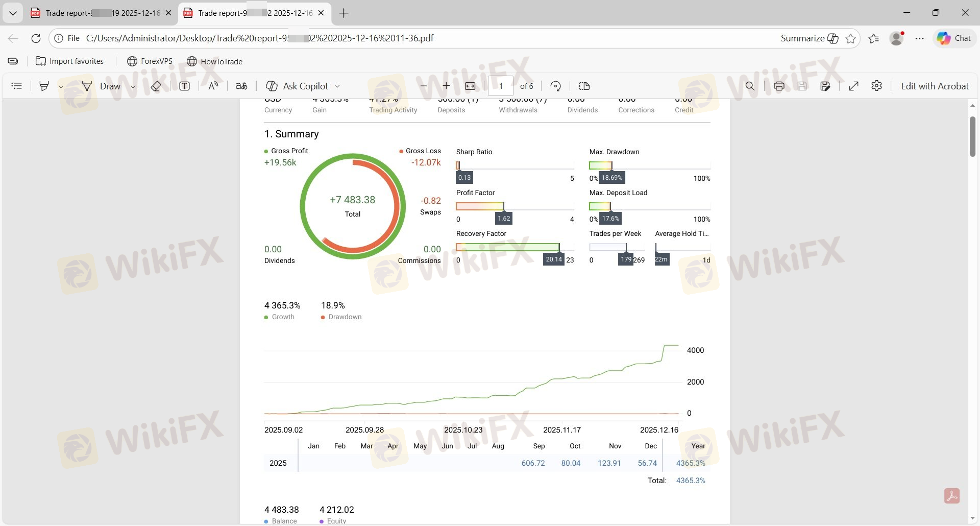This screenshot has width=980, height=526.
Task: Click the page number input field
Action: [x=500, y=86]
